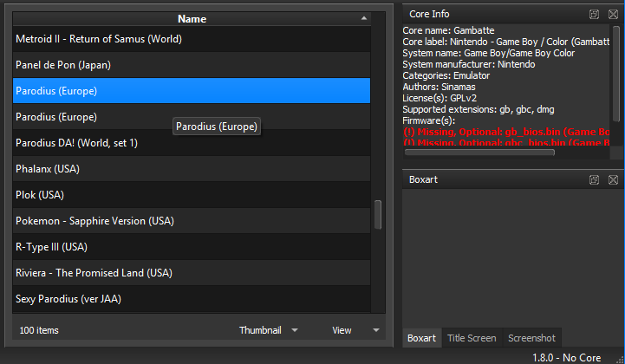625x364 pixels.
Task: Click R-Type III (USA) entry
Action: 51,247
